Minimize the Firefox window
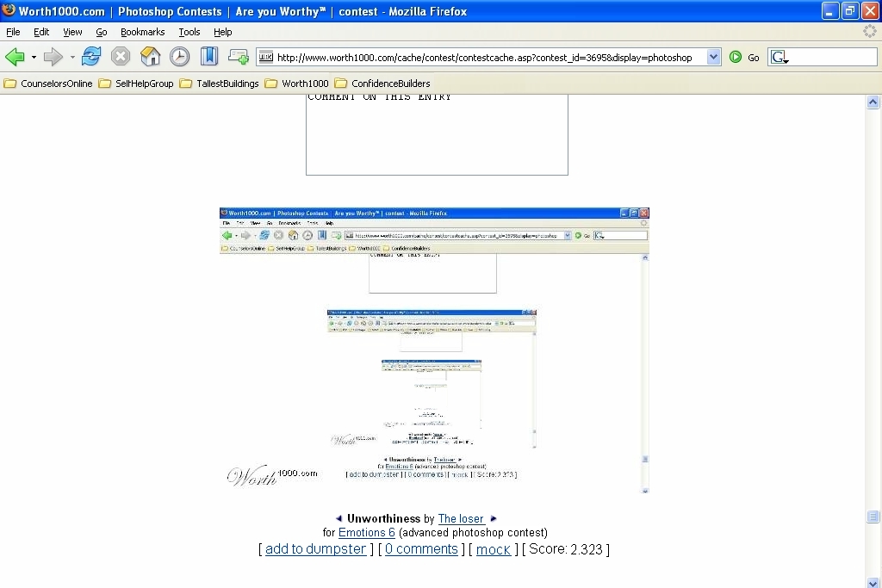882x588 pixels. tap(830, 11)
